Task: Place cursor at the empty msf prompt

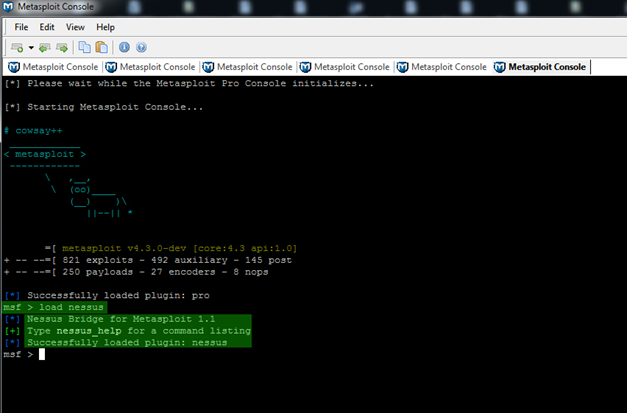Action: pyautogui.click(x=42, y=354)
